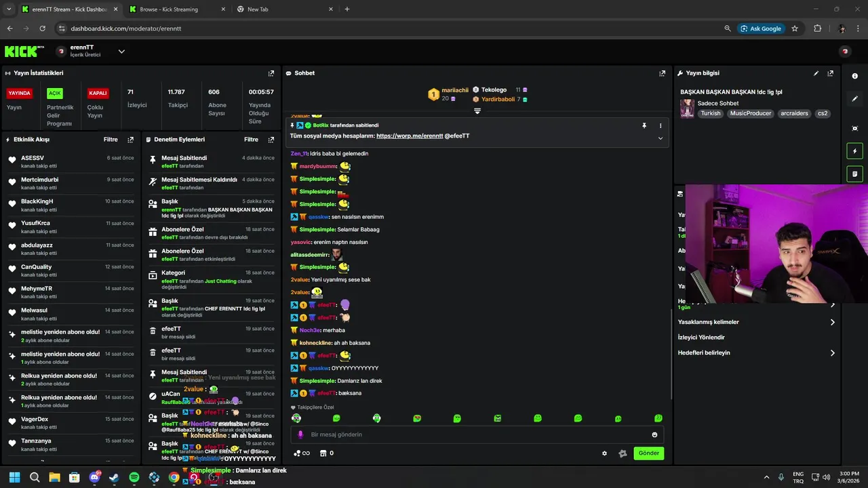Focus the address bar URL
The image size is (868, 488).
pos(125,28)
